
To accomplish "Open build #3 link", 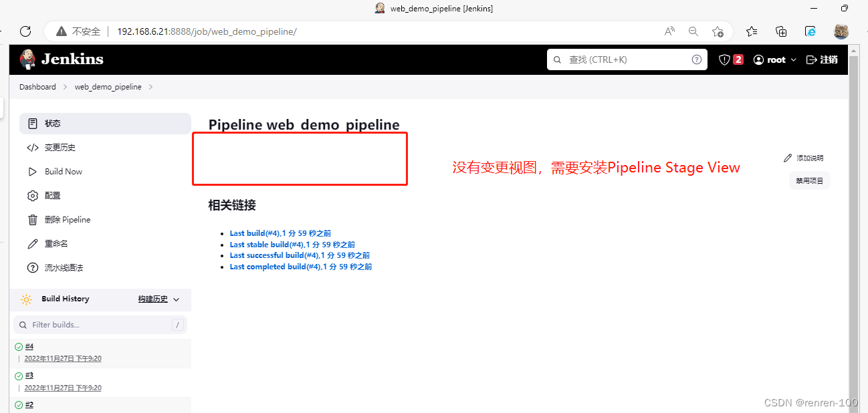I will point(29,376).
